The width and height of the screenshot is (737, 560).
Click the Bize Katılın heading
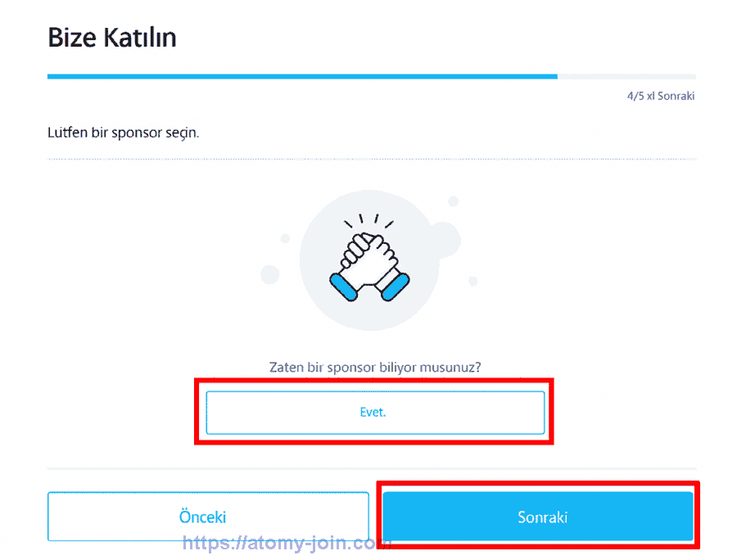[x=112, y=37]
